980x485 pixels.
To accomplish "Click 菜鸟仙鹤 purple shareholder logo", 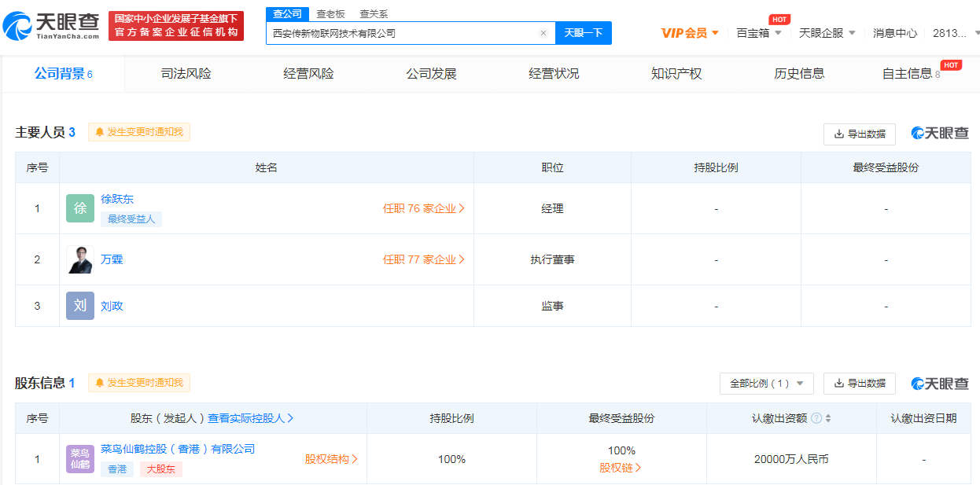I will click(x=80, y=459).
